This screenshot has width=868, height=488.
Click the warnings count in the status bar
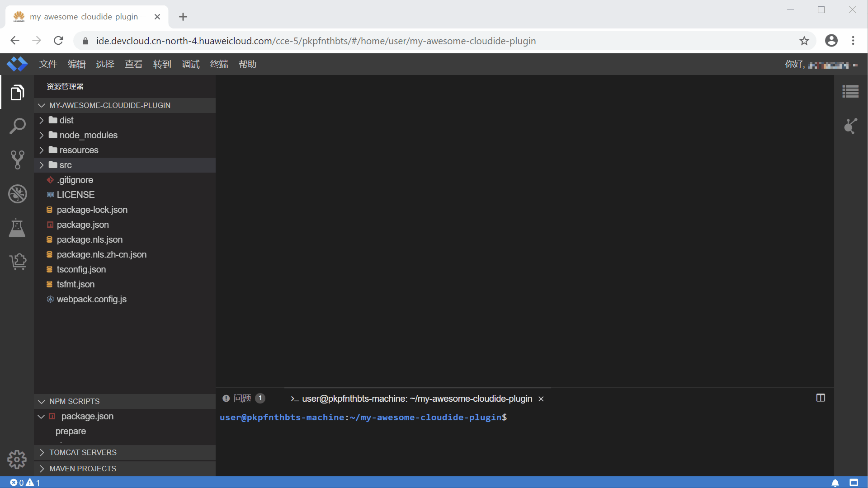[x=34, y=483]
